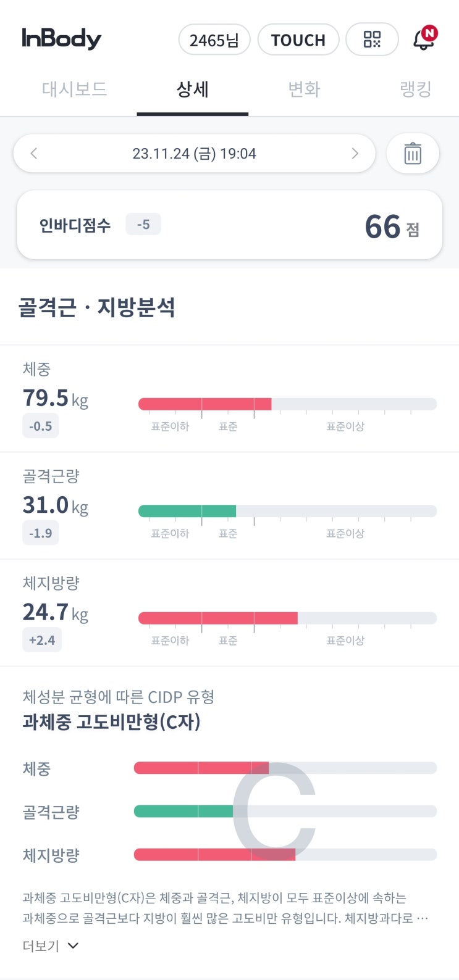Open notifications bell icon

(424, 39)
